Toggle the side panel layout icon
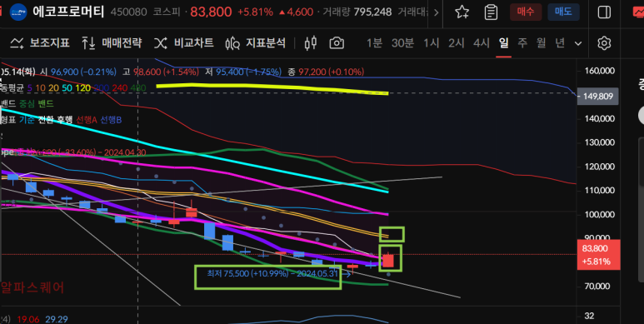The image size is (644, 324). point(604,12)
